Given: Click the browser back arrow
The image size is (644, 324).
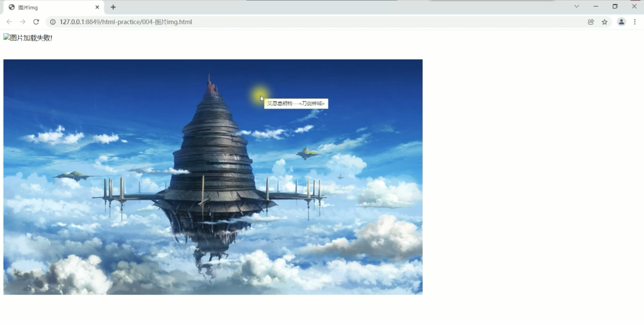Looking at the screenshot, I should tap(9, 22).
